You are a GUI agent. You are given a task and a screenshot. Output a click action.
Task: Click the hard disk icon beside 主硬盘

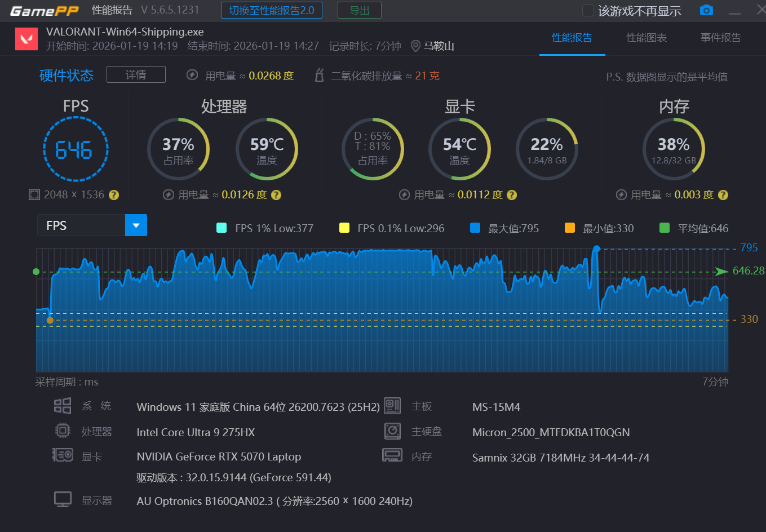[392, 431]
